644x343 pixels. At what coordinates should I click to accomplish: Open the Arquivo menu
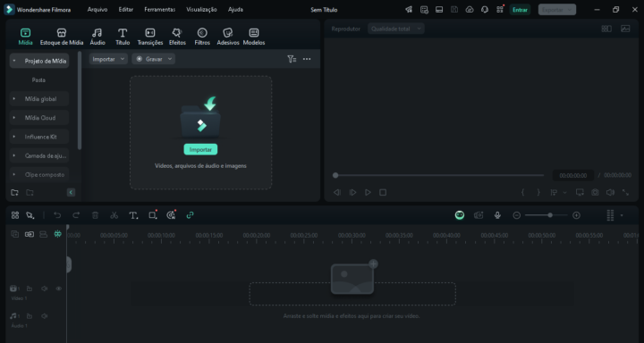97,10
